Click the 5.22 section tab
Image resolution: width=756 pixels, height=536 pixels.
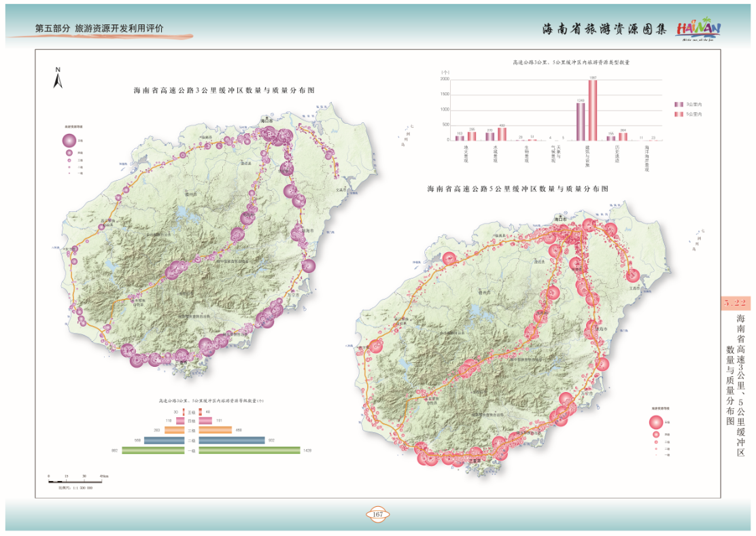click(735, 303)
